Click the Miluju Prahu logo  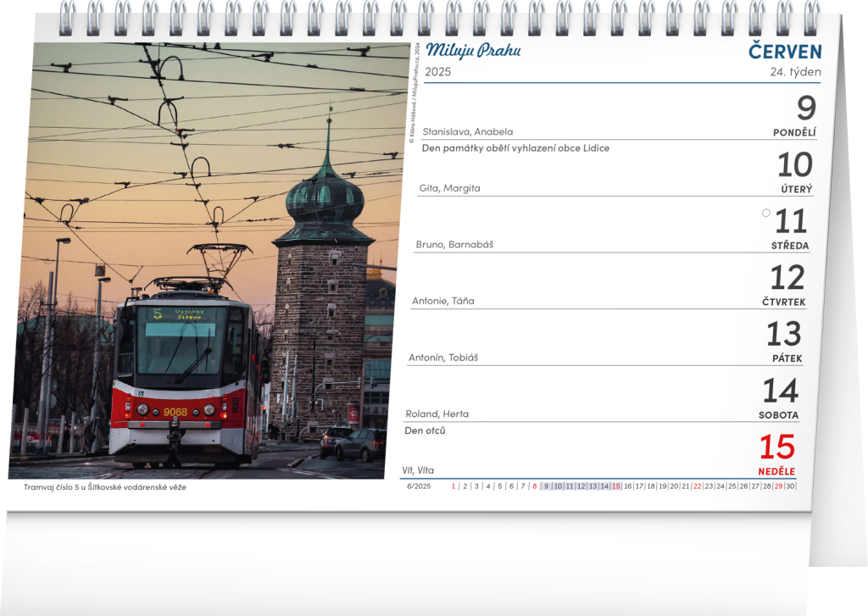click(473, 51)
